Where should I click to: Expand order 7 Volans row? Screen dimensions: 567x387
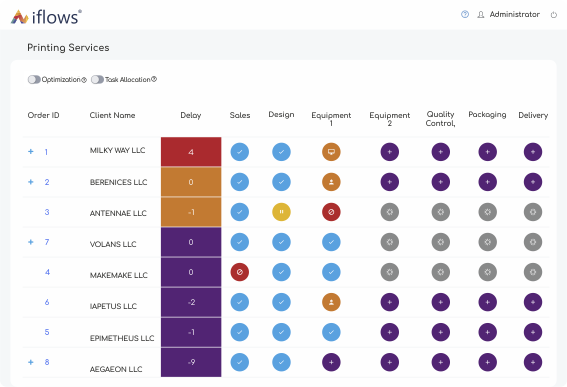(x=31, y=242)
